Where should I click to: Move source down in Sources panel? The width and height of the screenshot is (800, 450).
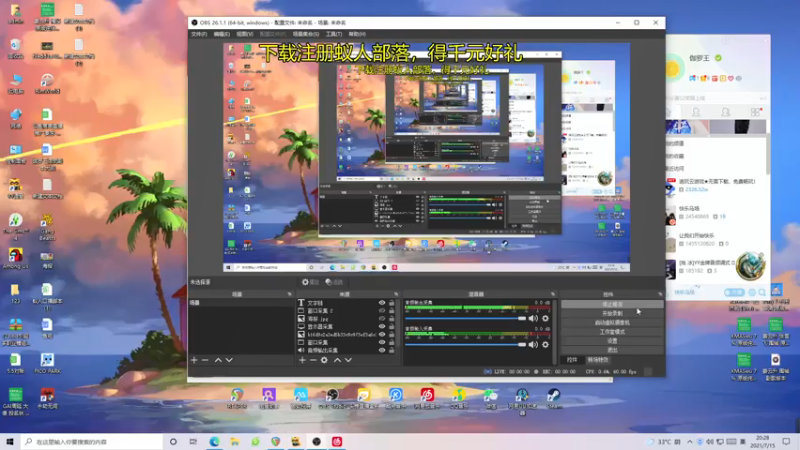point(348,360)
